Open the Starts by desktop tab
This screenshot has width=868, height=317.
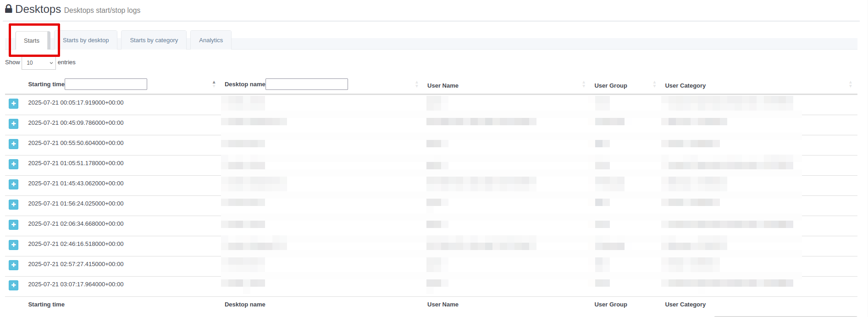click(86, 40)
